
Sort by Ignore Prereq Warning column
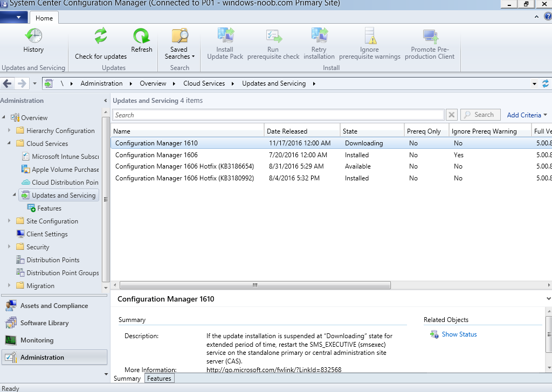(490, 131)
